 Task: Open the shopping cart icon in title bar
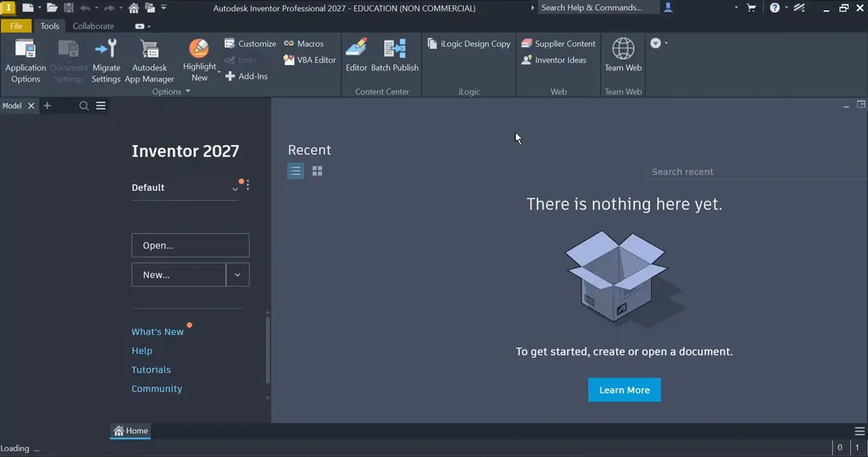click(x=751, y=8)
